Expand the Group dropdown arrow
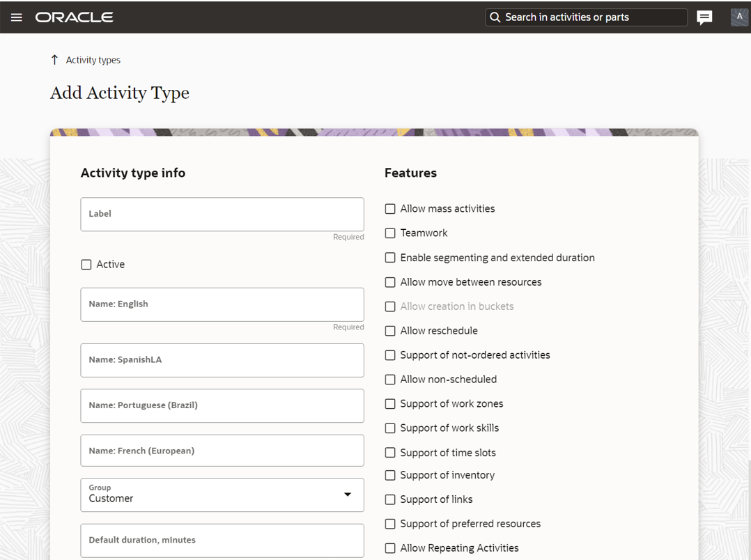This screenshot has width=751, height=560. tap(348, 495)
